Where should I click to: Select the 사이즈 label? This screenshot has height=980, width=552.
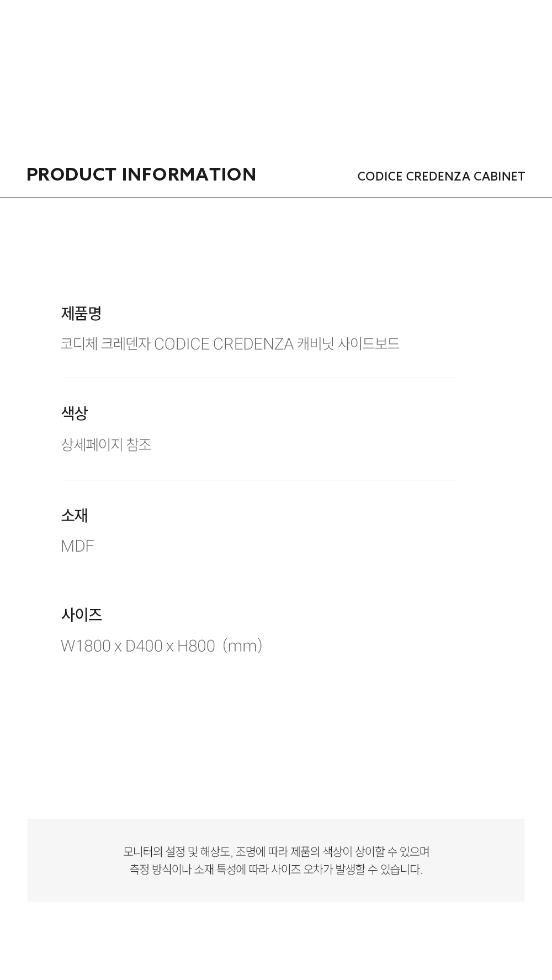[x=81, y=615]
